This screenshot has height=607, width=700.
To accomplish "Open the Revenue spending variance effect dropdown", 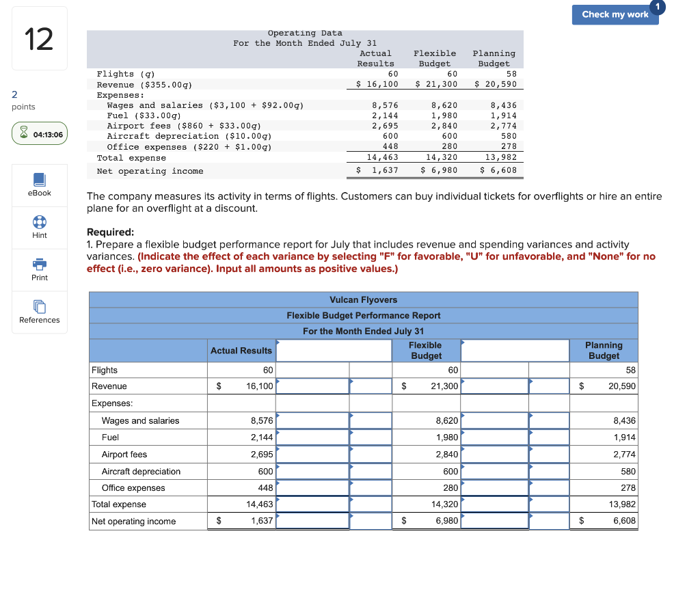I will [x=370, y=386].
